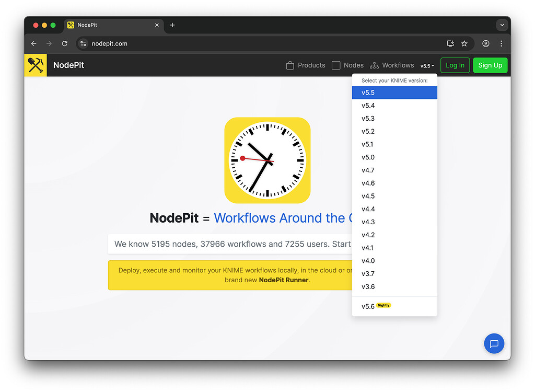Viewport: 535px width, 392px height.
Task: Open a new browser tab
Action: [172, 25]
